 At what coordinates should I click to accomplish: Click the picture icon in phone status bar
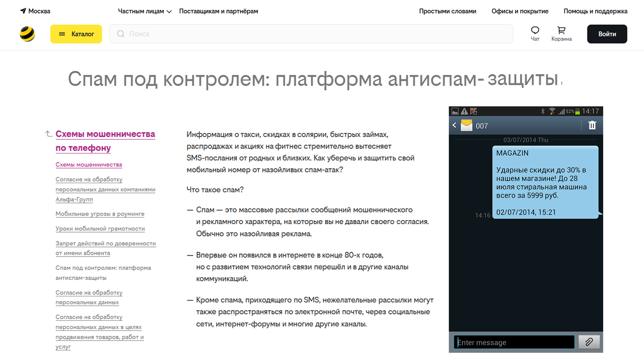pyautogui.click(x=455, y=111)
